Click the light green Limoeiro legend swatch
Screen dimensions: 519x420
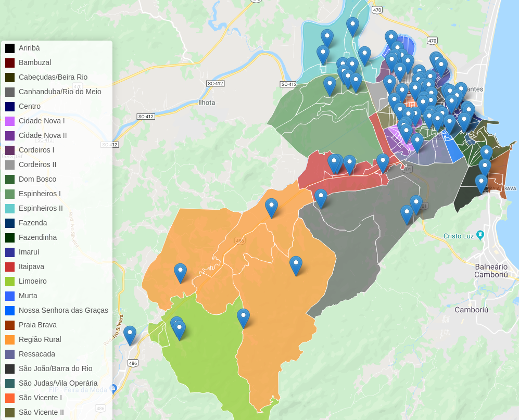[10, 282]
